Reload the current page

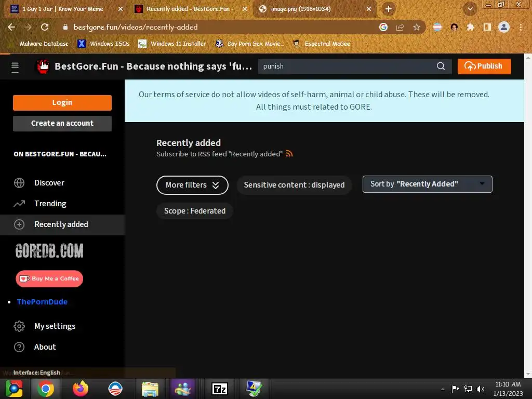(45, 27)
